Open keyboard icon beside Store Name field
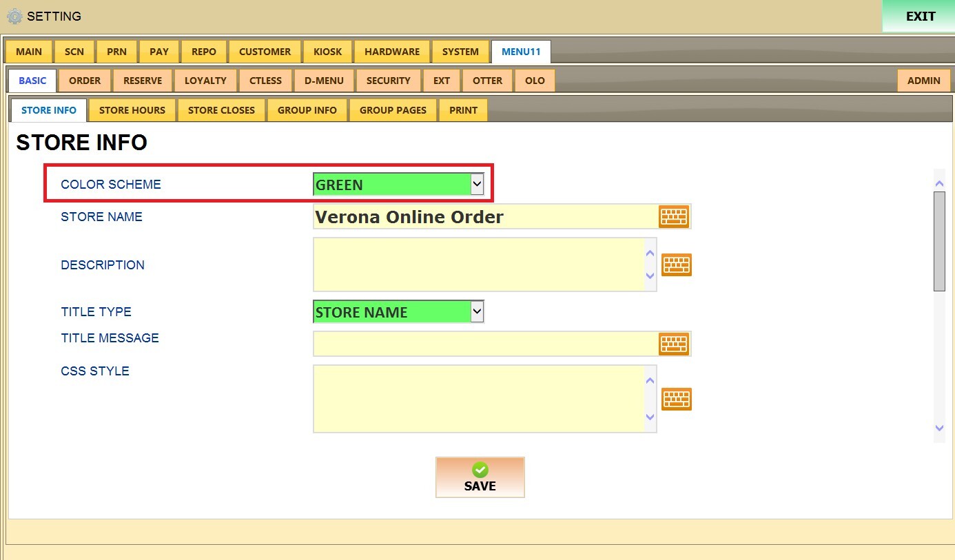The image size is (955, 560). (x=674, y=216)
